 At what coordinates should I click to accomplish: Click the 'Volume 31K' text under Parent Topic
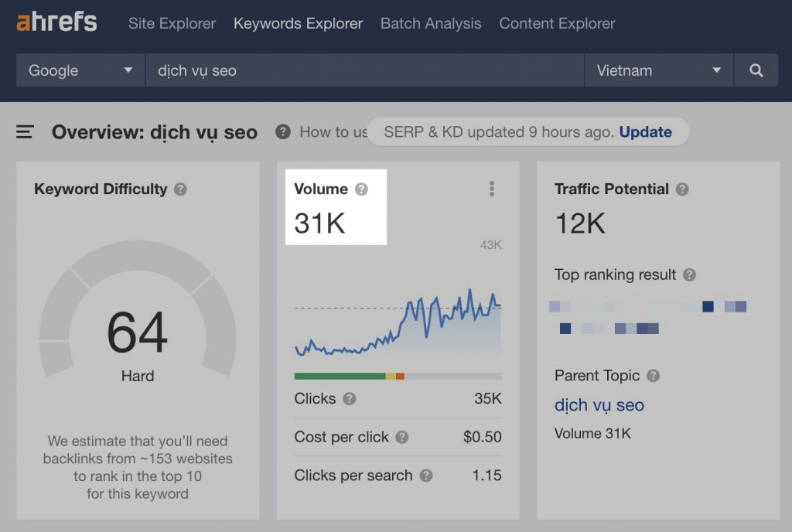592,434
